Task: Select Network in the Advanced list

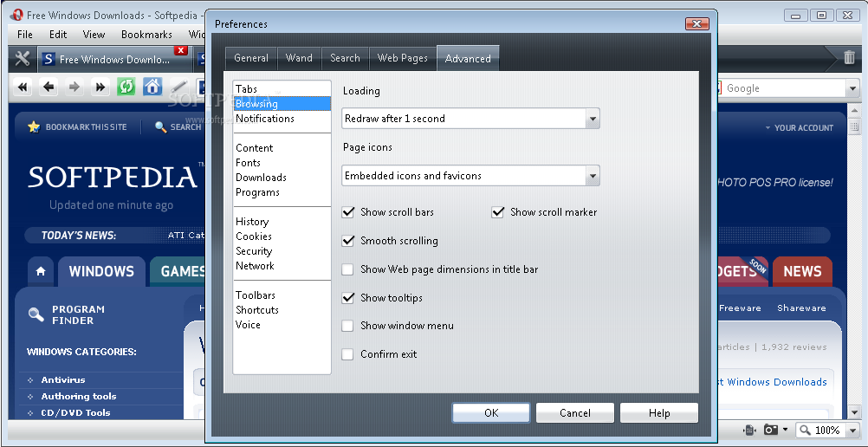Action: click(x=282, y=266)
